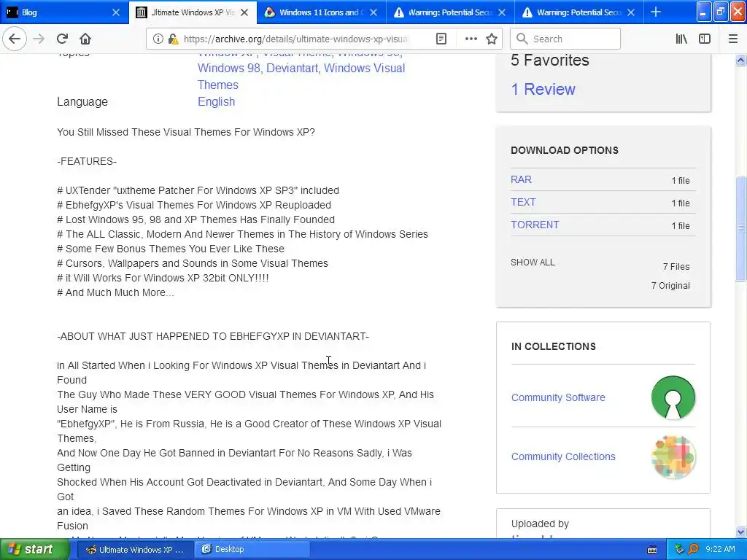Click the Community Software collection logo
Viewport: 747px width, 560px height.
pos(673,397)
